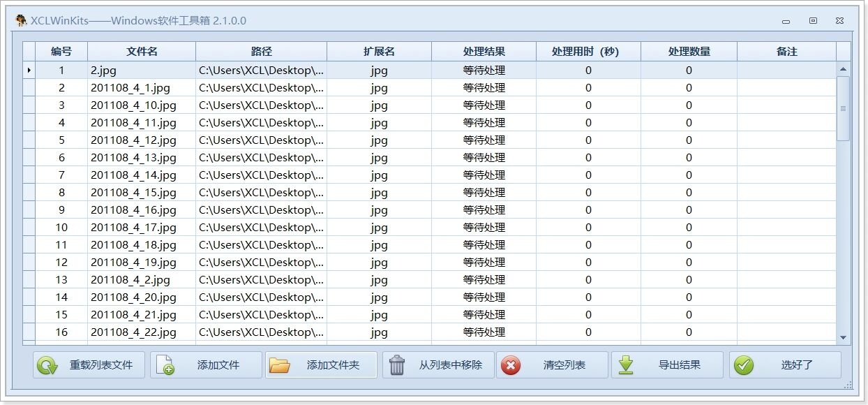Image resolution: width=868 pixels, height=405 pixels.
Task: Confirm with 选好了 label
Action: coord(797,365)
